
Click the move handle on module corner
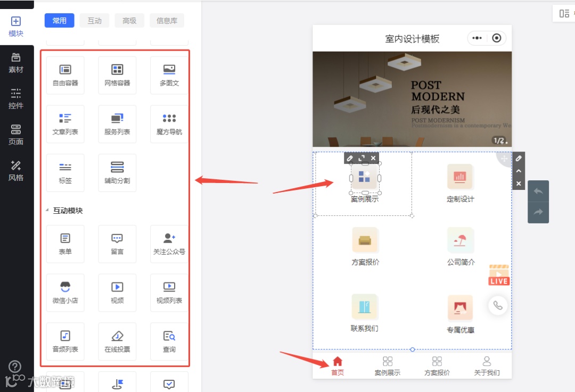point(504,159)
